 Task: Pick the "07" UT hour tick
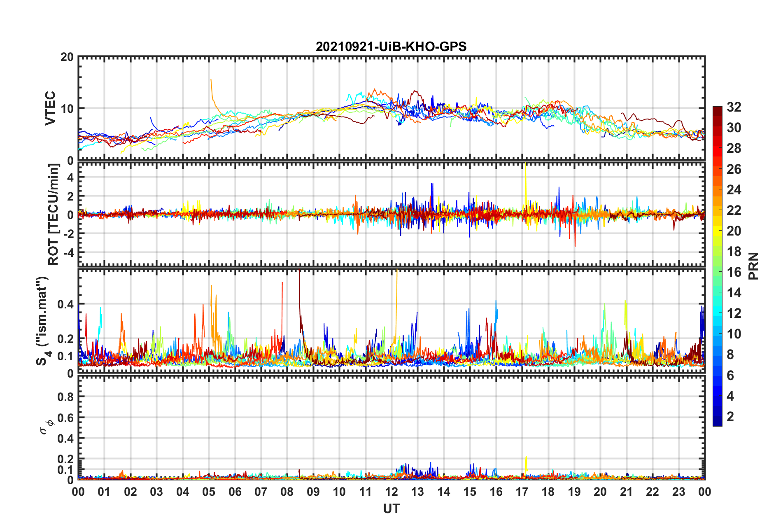[261, 492]
